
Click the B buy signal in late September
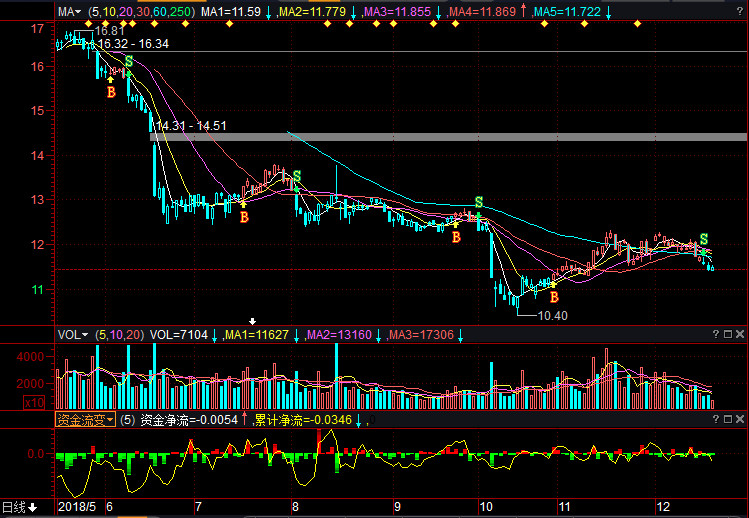coord(456,237)
